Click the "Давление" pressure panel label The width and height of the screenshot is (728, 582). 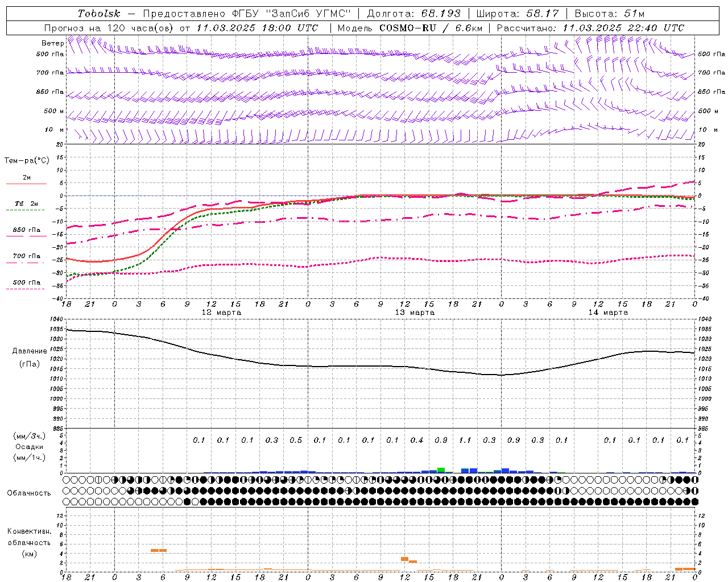tap(30, 351)
